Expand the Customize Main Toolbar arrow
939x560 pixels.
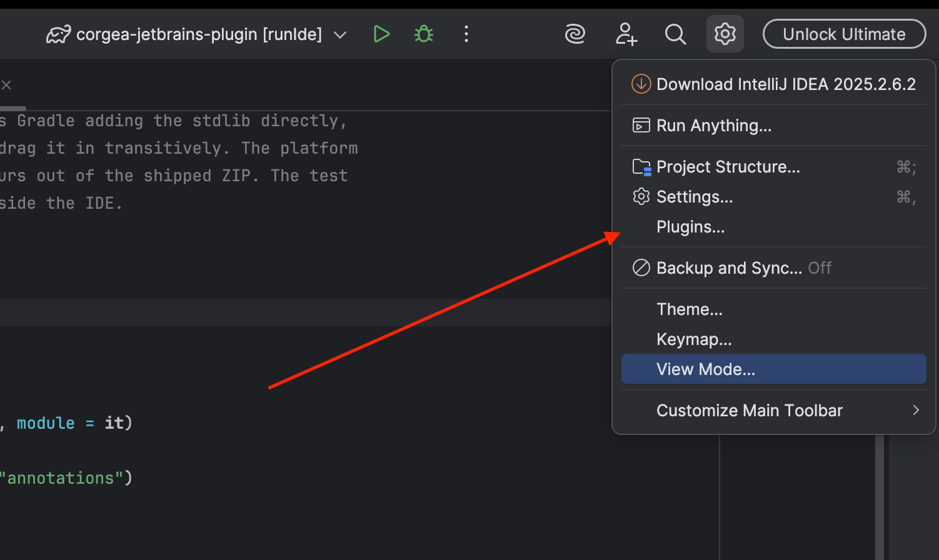point(916,411)
